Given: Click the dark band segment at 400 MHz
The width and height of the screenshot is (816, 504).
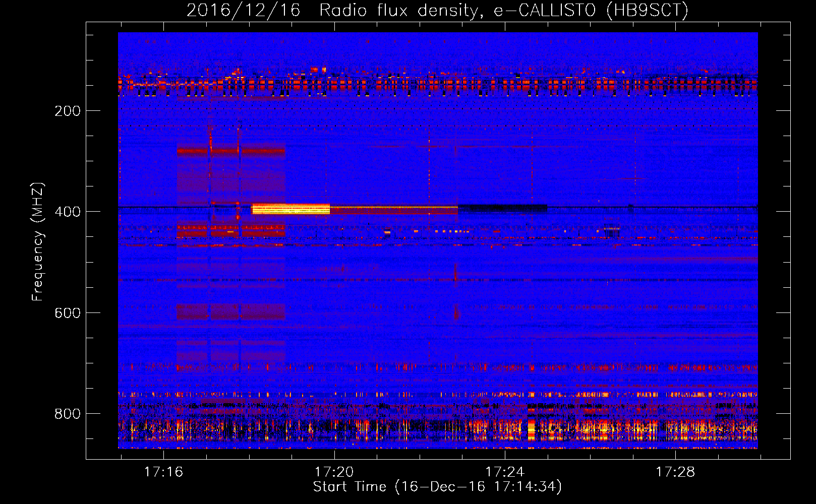Looking at the screenshot, I should [x=503, y=208].
